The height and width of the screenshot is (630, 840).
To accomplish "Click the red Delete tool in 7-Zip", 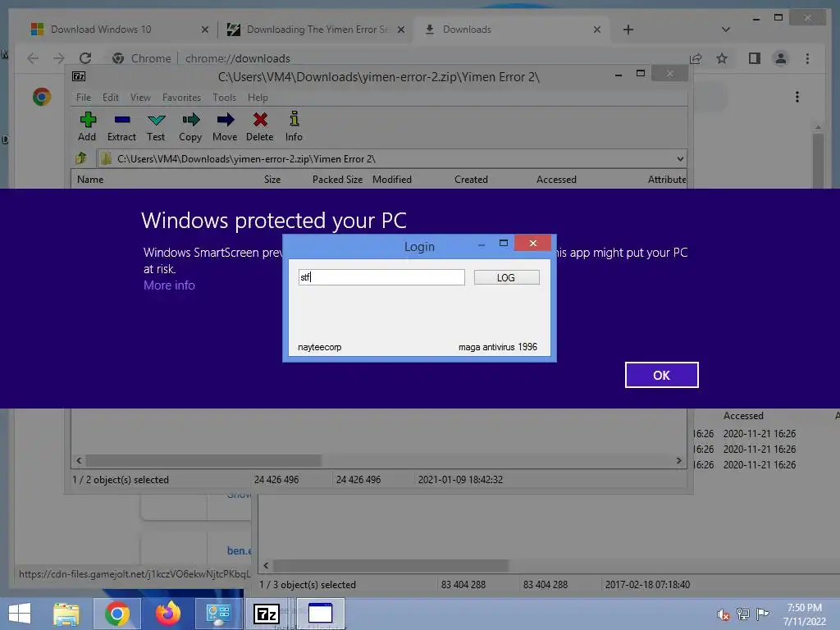I will tap(260, 127).
